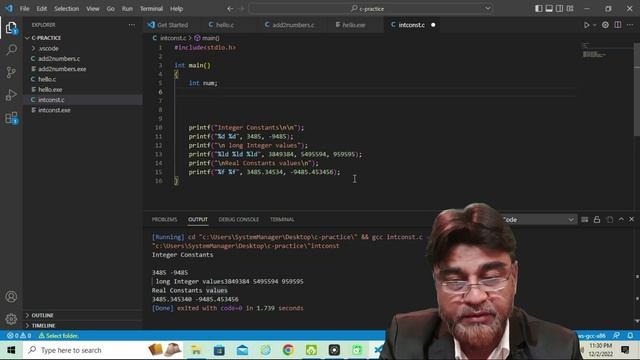
Task: Open output log file icon
Action: pos(609,220)
